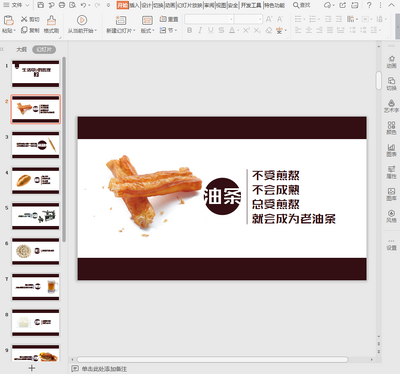This screenshot has height=374, width=400.
Task: Click the plus icon to add slide
Action: tap(32, 368)
